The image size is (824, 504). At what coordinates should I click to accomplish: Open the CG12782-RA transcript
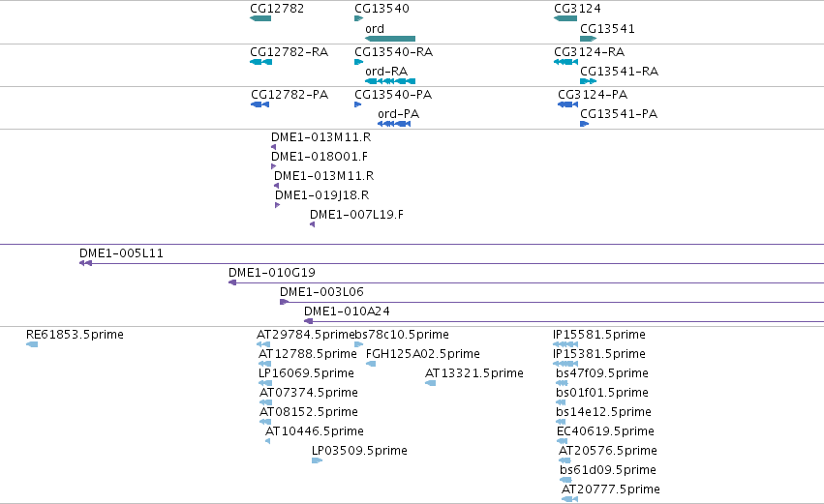coord(261,62)
